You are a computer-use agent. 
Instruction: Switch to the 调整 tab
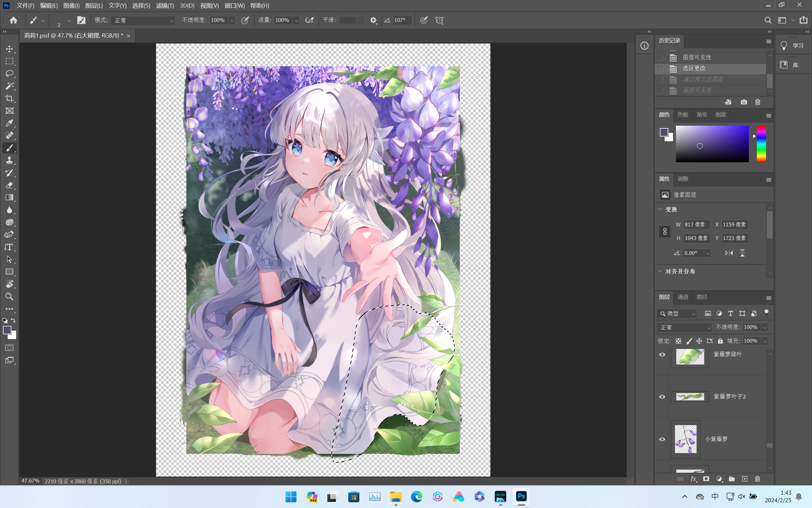(683, 179)
